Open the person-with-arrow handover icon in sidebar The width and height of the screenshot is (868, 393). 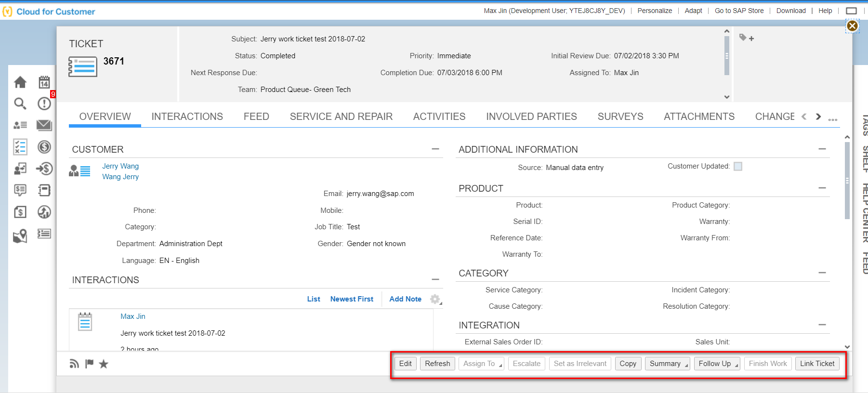(x=20, y=169)
